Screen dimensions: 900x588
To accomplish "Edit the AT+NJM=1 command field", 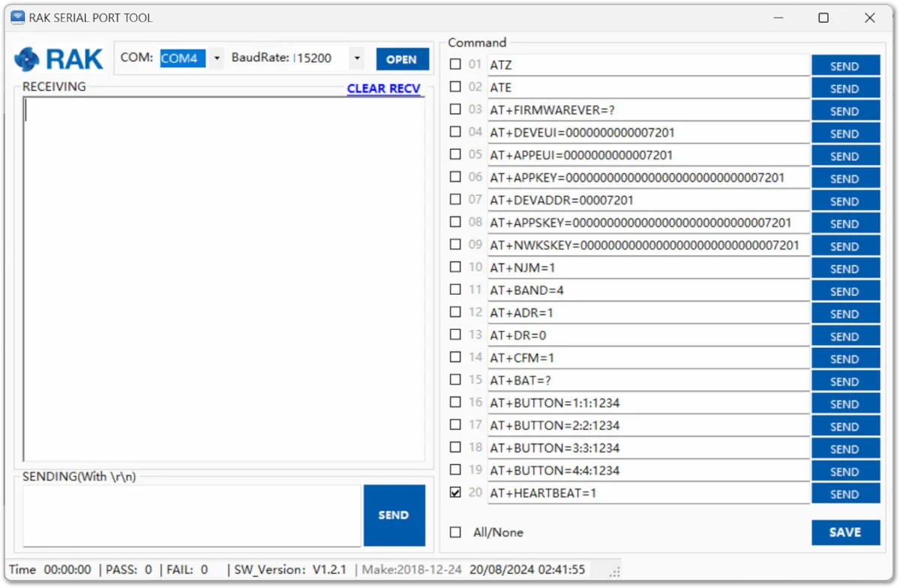I will (649, 268).
